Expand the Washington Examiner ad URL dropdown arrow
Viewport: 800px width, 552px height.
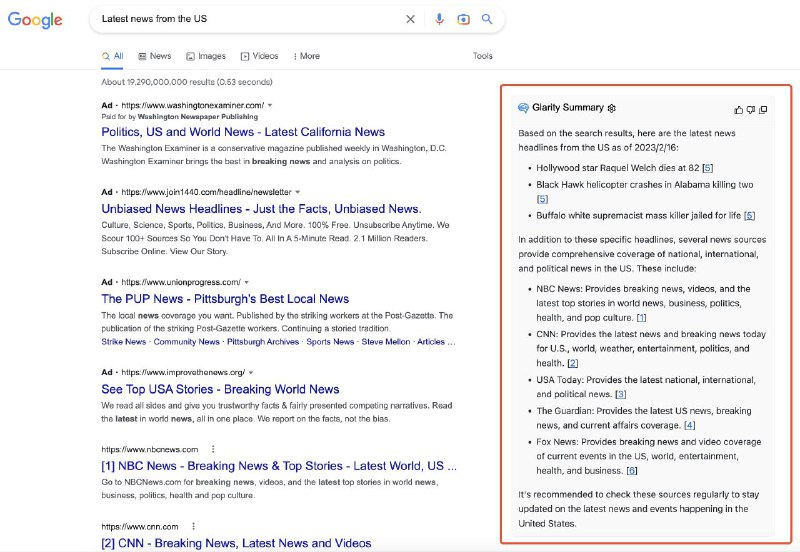[270, 105]
